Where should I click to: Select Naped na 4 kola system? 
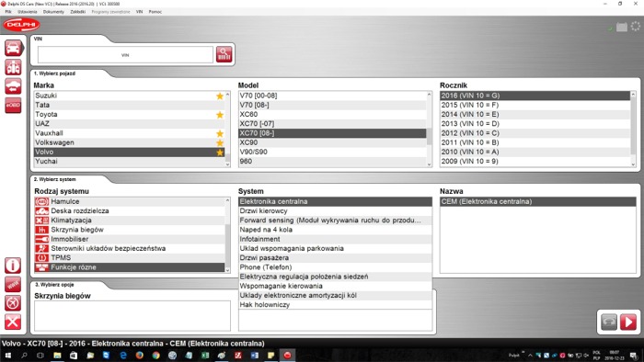click(x=335, y=230)
